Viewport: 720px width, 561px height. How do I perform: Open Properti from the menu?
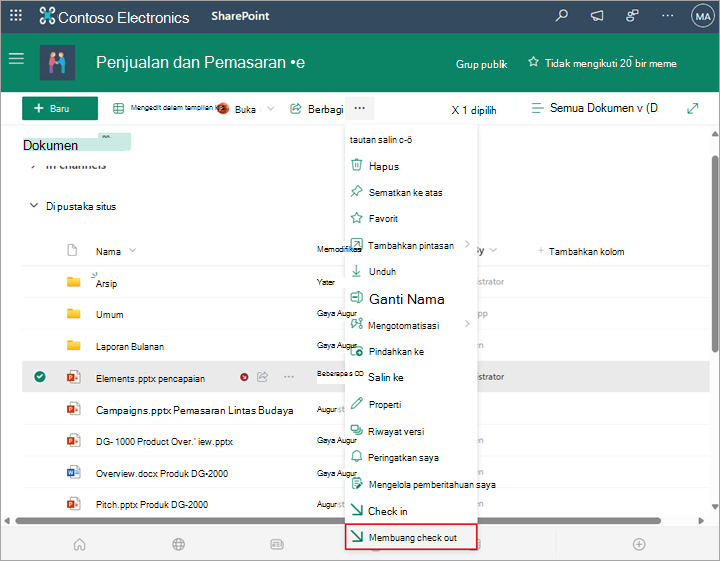(x=411, y=404)
